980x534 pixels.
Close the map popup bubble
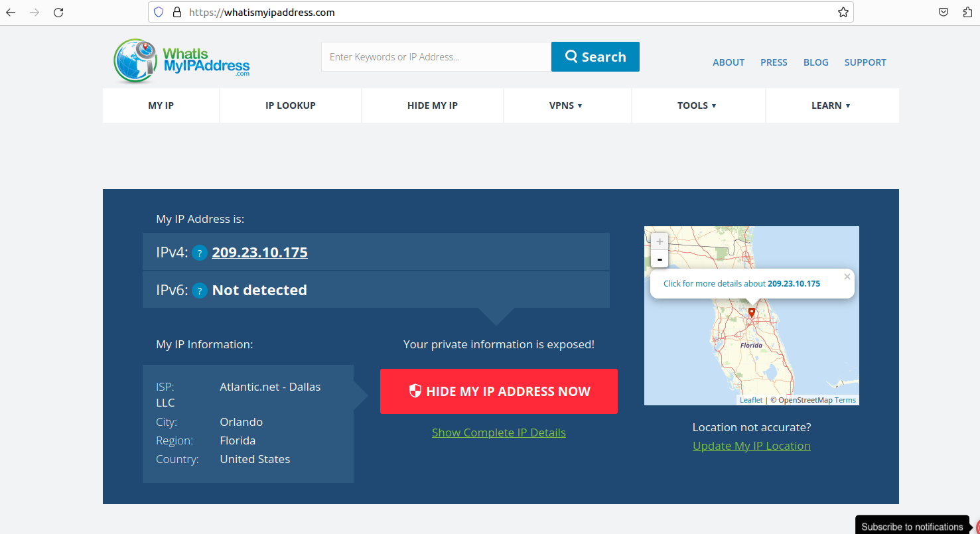[847, 277]
